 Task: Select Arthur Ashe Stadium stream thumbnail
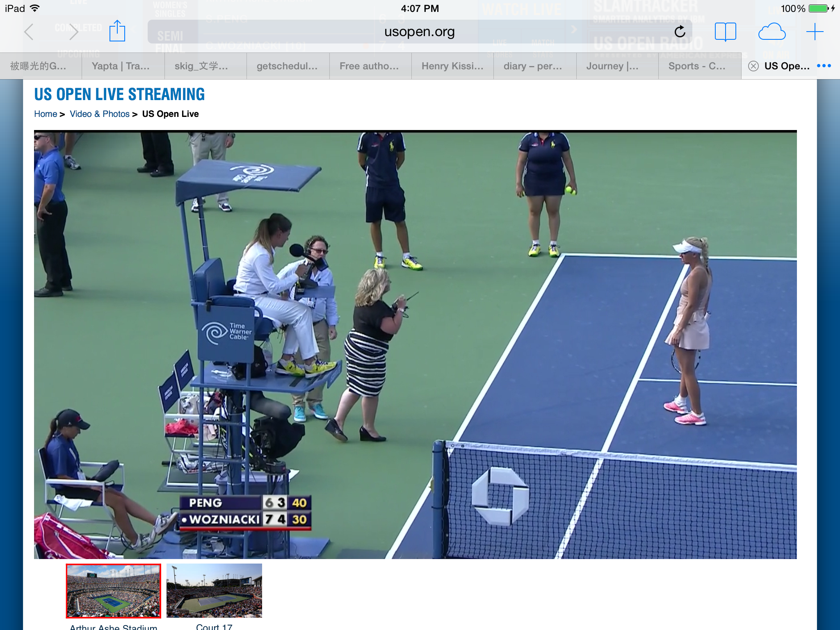click(114, 591)
